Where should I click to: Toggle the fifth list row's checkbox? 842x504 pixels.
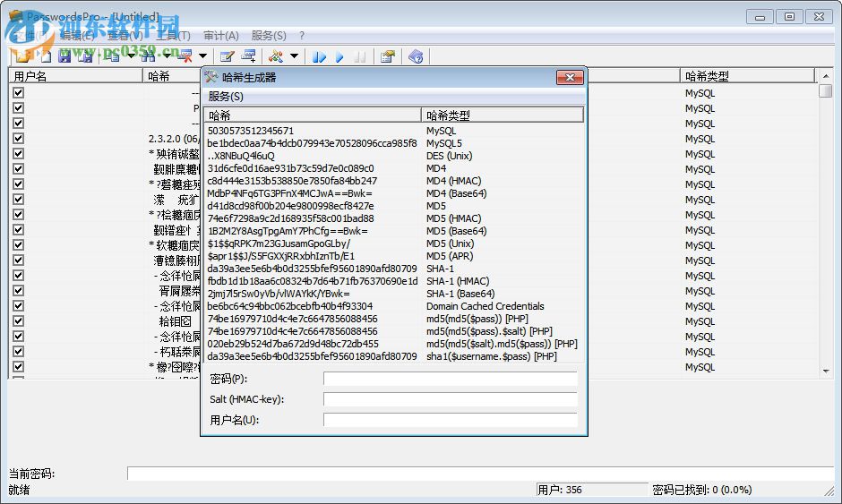(19, 153)
